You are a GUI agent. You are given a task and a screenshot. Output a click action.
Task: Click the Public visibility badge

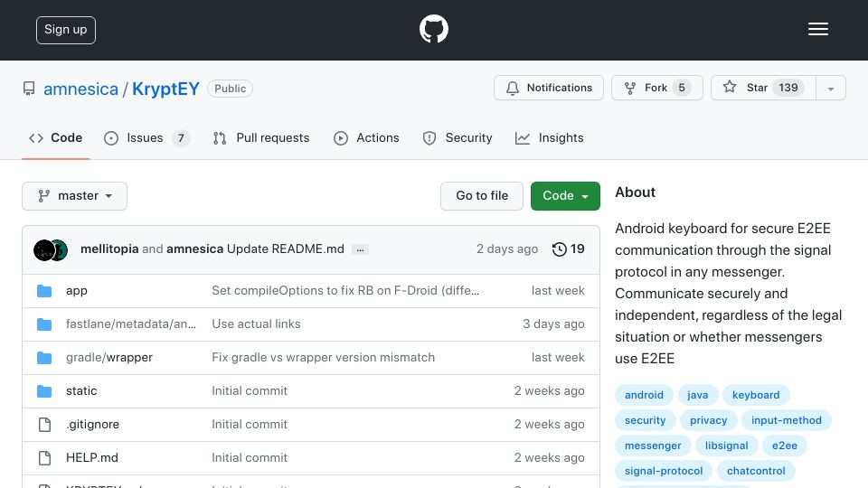(x=230, y=89)
